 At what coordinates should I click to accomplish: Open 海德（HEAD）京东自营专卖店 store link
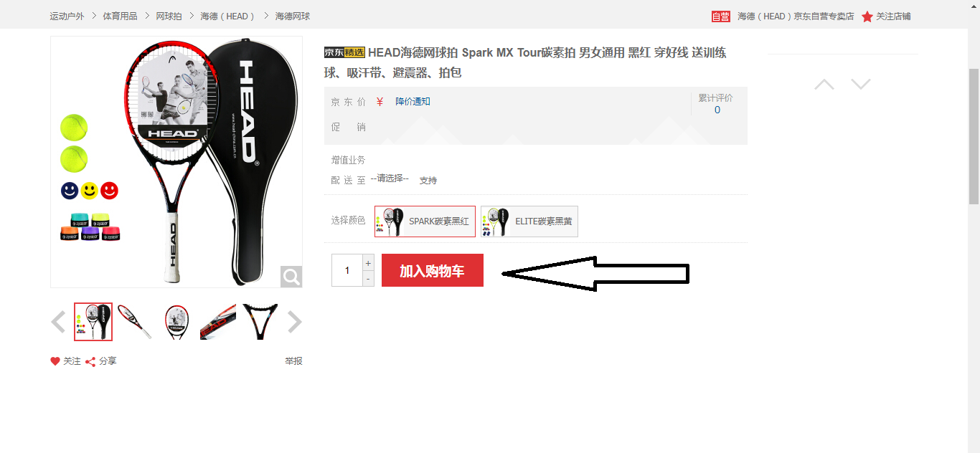point(796,16)
